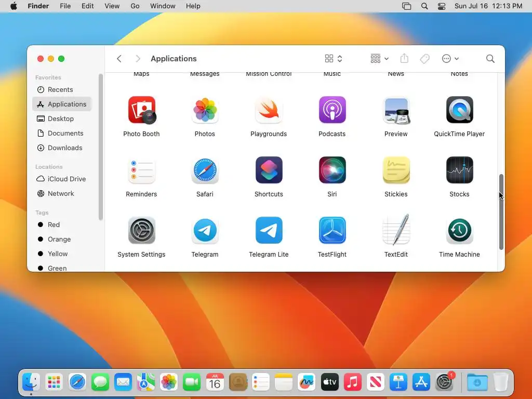This screenshot has width=532, height=399.
Task: Select the Reminders app in Finder window
Action: [x=142, y=170]
